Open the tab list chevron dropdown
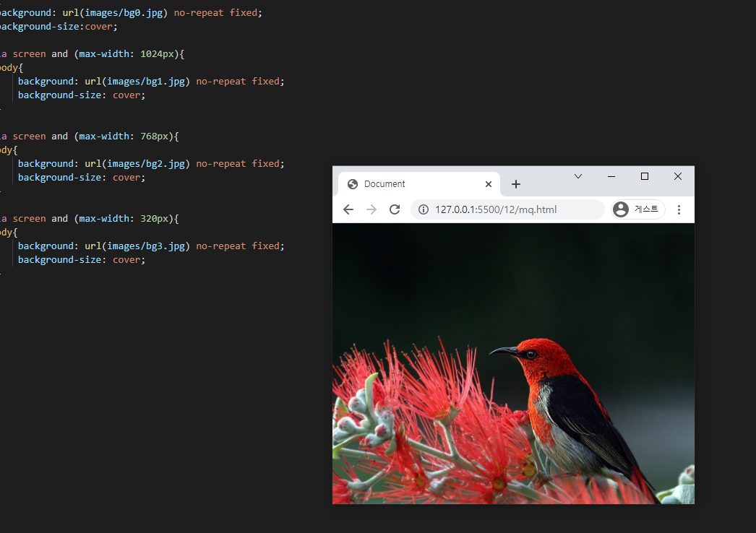The width and height of the screenshot is (756, 533). tap(577, 175)
